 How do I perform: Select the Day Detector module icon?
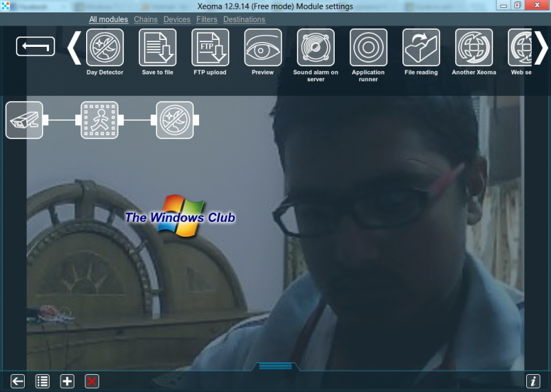point(105,48)
